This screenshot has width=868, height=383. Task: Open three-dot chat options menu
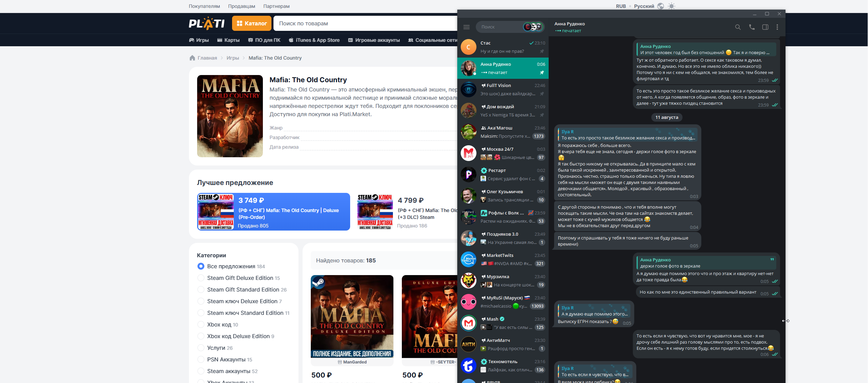777,27
